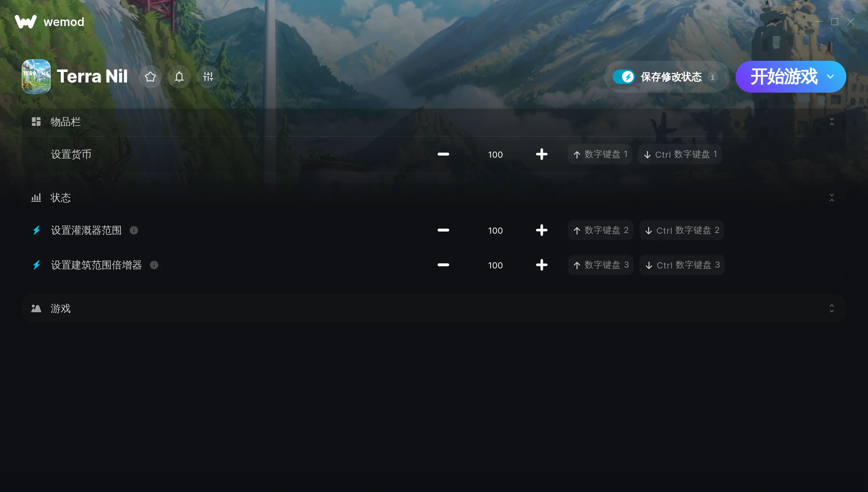Increase 设置建筑范围倍增器 value with plus
This screenshot has height=492, width=868.
[x=542, y=265]
